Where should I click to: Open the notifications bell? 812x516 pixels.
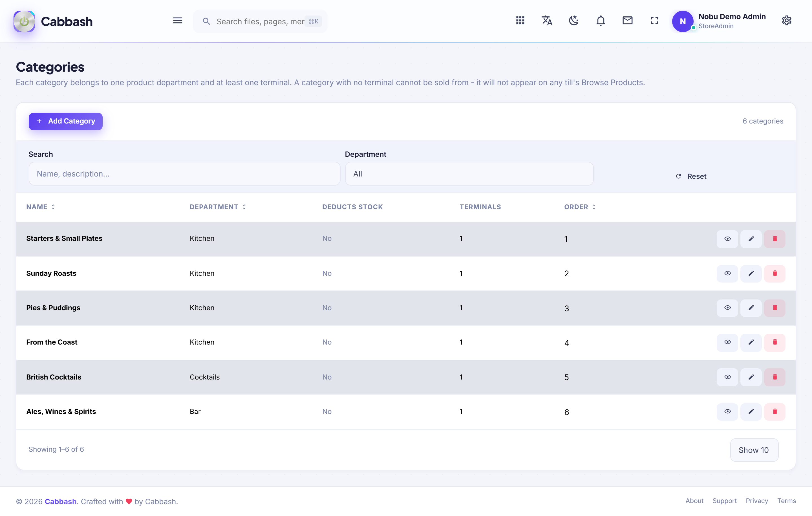pyautogui.click(x=601, y=21)
